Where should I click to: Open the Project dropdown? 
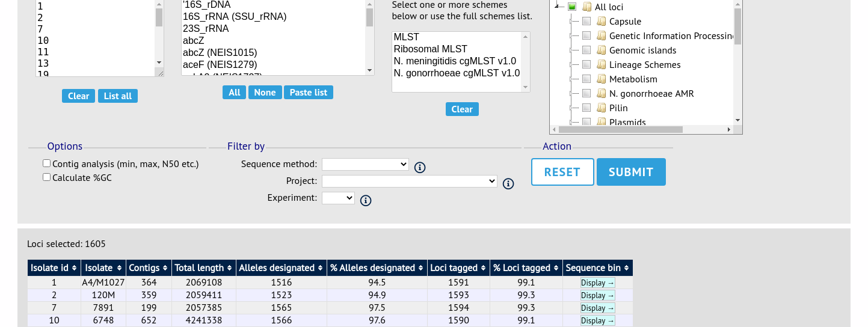410,181
